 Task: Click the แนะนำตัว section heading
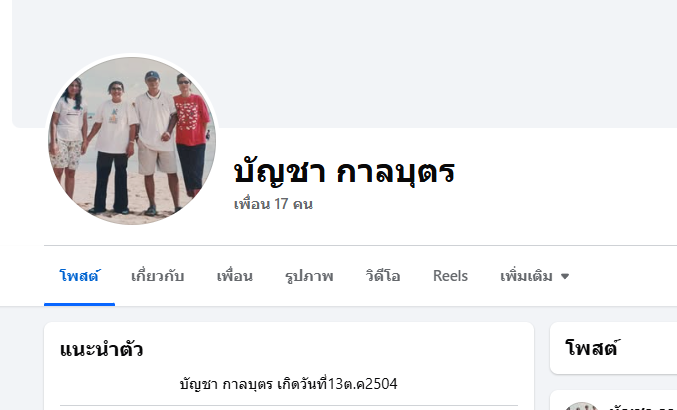(x=101, y=349)
